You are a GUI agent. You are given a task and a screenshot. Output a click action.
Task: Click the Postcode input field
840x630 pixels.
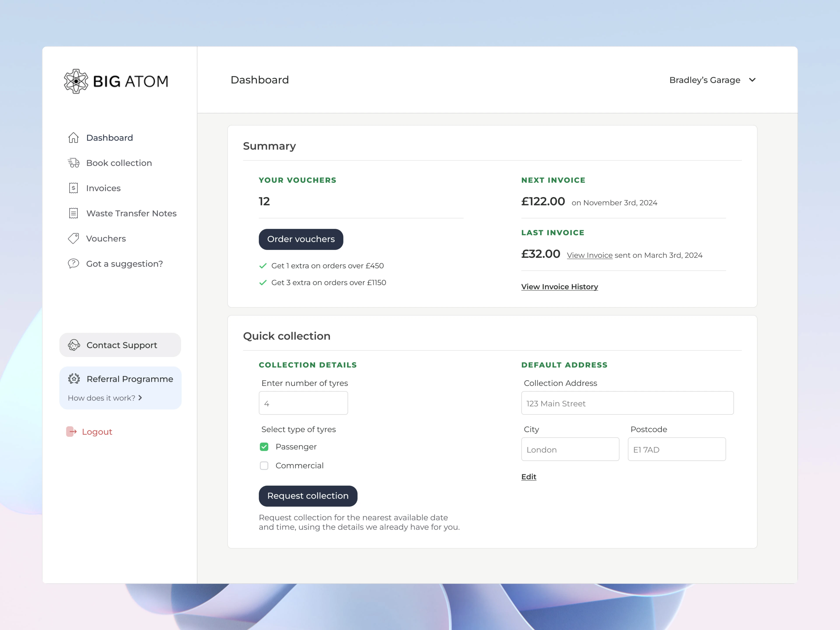click(677, 449)
